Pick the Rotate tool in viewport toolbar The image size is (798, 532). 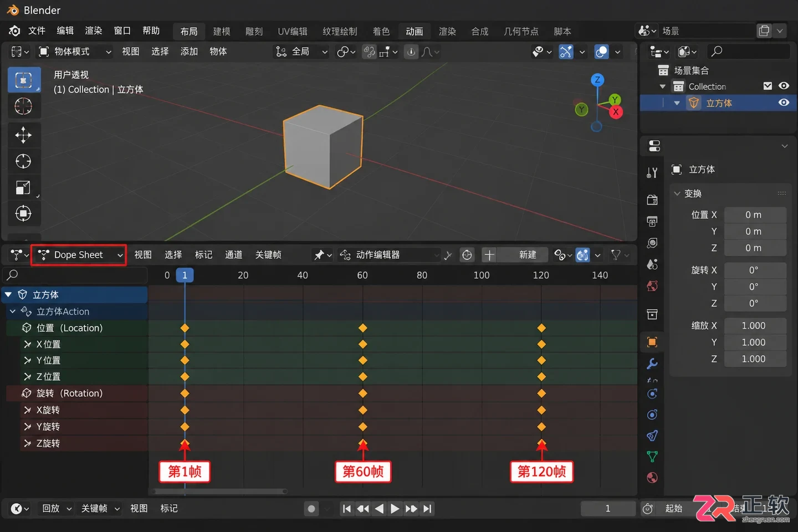tap(23, 161)
